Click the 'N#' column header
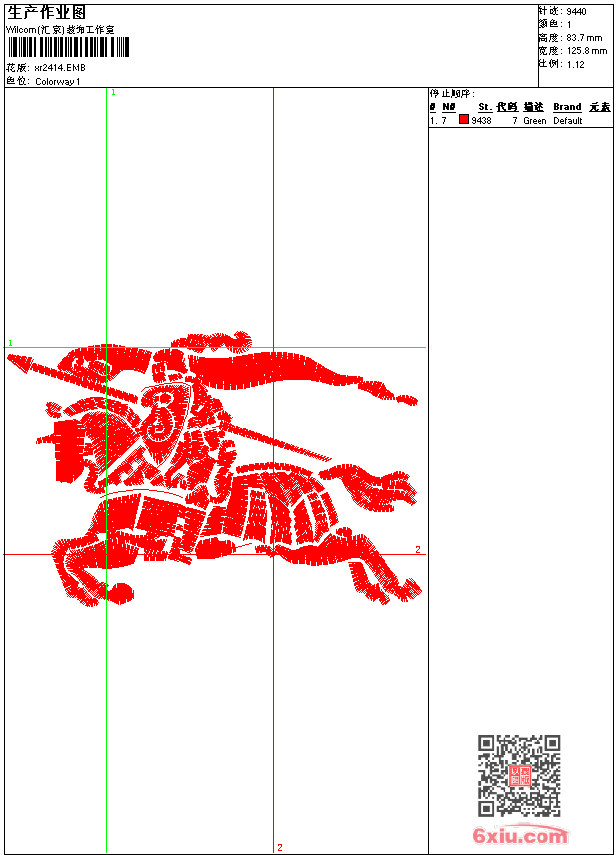Screen dimensions: 616x855 [449, 107]
